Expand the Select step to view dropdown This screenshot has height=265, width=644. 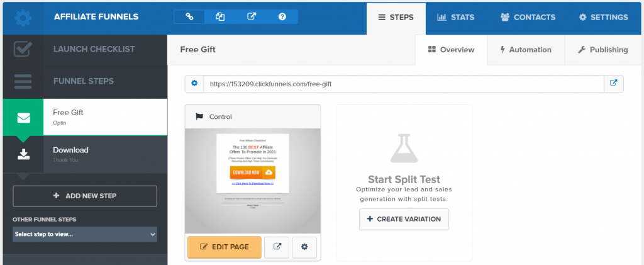(85, 234)
